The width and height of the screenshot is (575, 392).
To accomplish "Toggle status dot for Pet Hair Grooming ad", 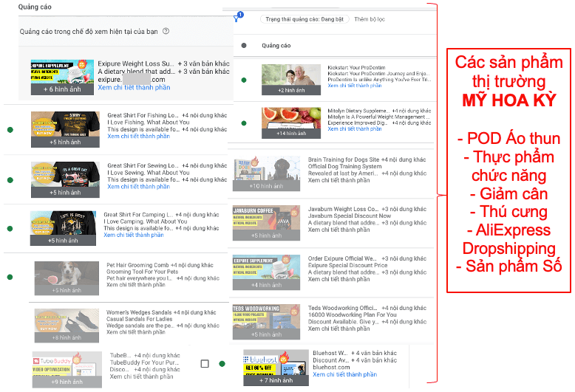I will [x=10, y=277].
